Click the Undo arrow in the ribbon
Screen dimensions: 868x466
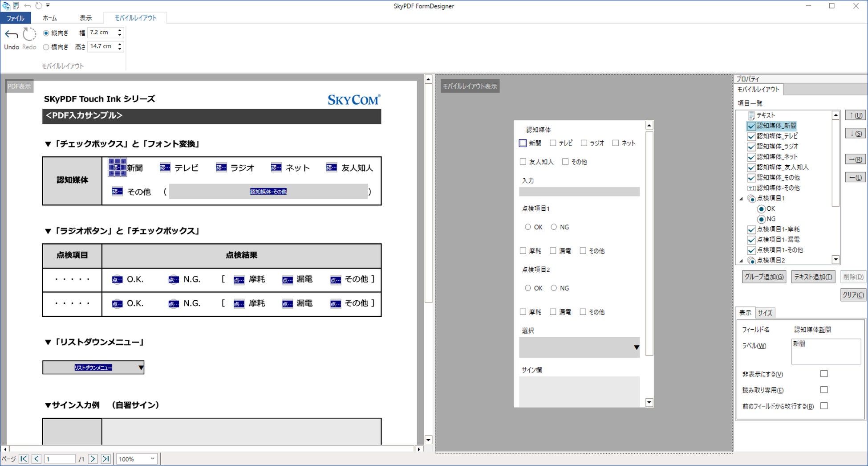(x=12, y=35)
